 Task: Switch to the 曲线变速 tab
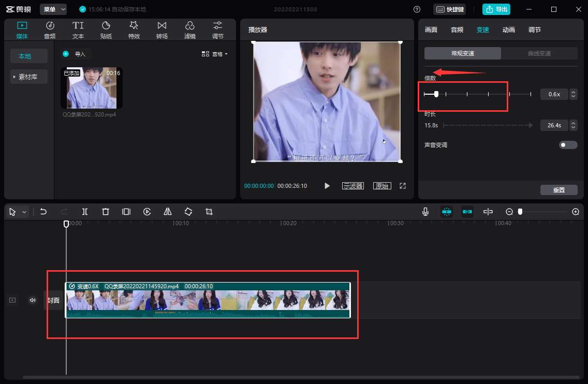[539, 53]
